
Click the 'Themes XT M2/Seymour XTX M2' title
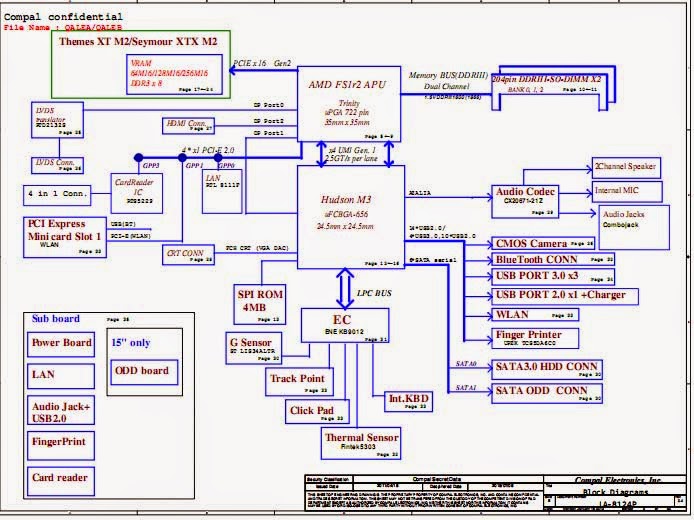tap(138, 42)
